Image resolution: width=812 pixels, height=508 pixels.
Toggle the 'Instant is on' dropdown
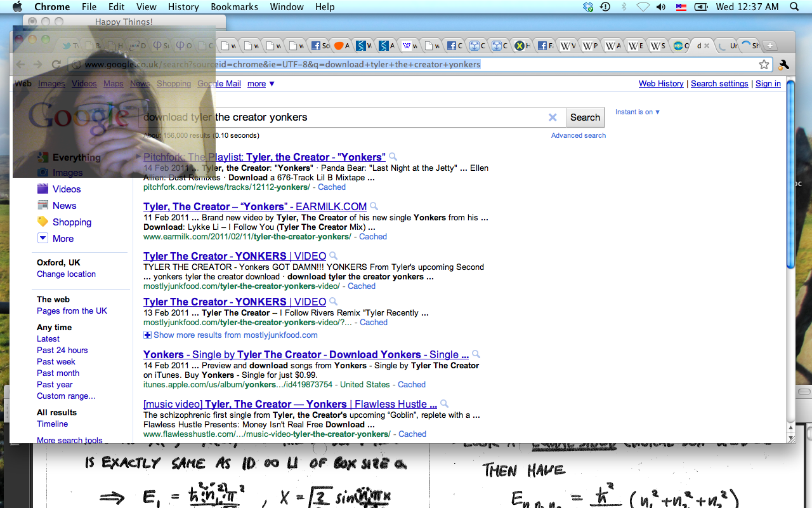(x=638, y=112)
